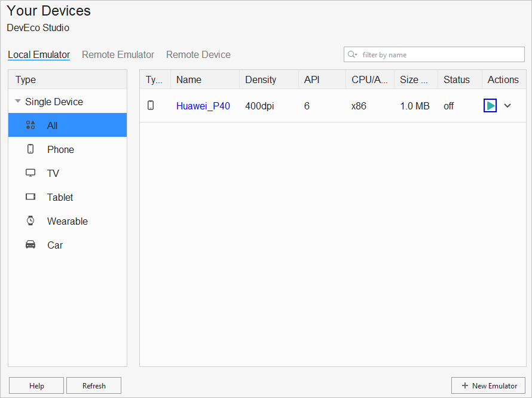Click the Phone icon in type list

pyautogui.click(x=30, y=149)
